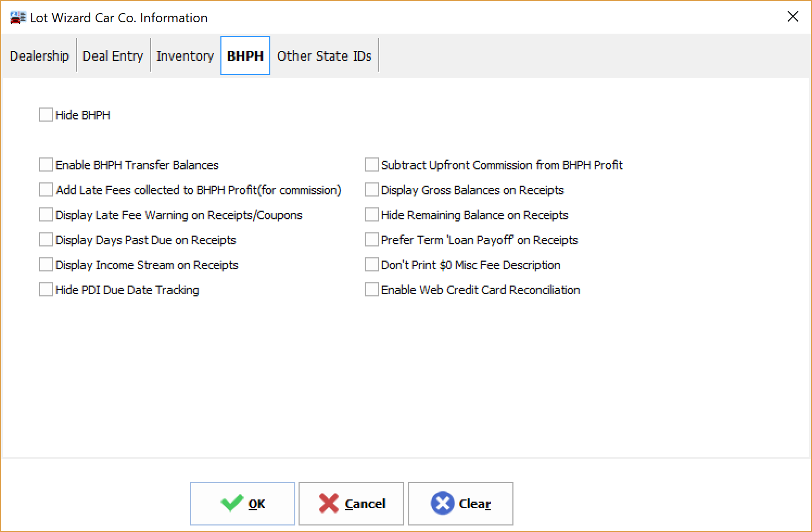Click the red X icon on Cancel button
Viewport: 812px width, 532px height.
329,503
